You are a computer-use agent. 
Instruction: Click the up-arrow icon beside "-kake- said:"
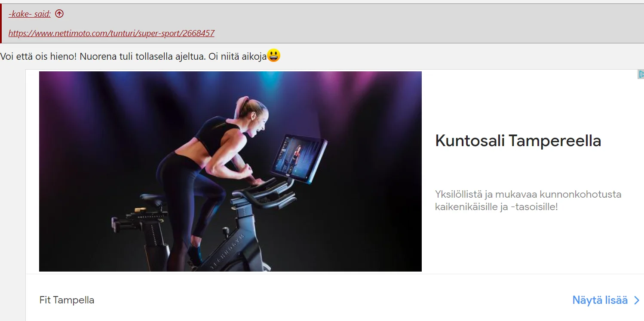[x=59, y=14]
